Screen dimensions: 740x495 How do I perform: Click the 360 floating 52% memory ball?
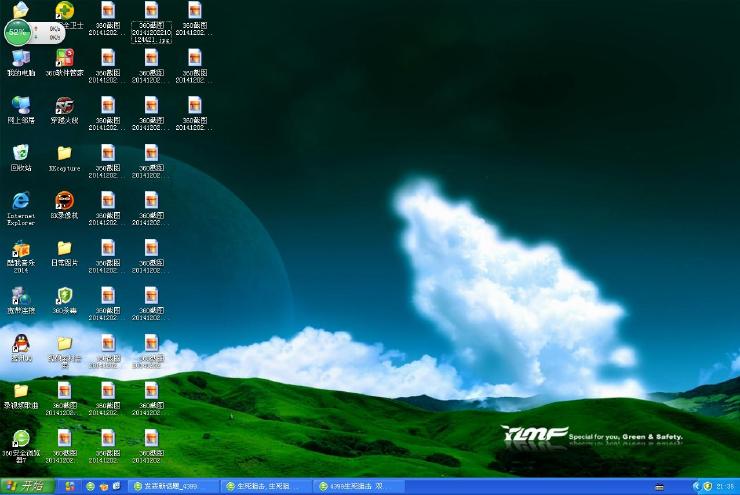(x=17, y=33)
